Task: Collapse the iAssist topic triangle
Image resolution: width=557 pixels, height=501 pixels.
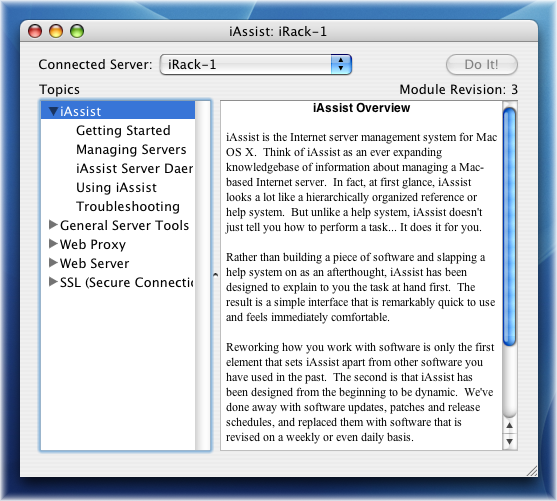Action: click(54, 112)
